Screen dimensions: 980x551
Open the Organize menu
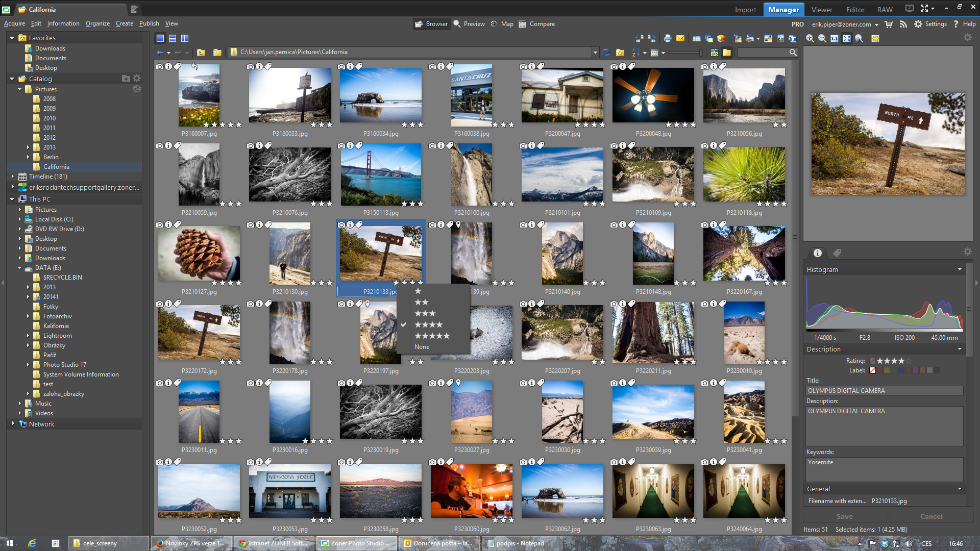pos(97,23)
